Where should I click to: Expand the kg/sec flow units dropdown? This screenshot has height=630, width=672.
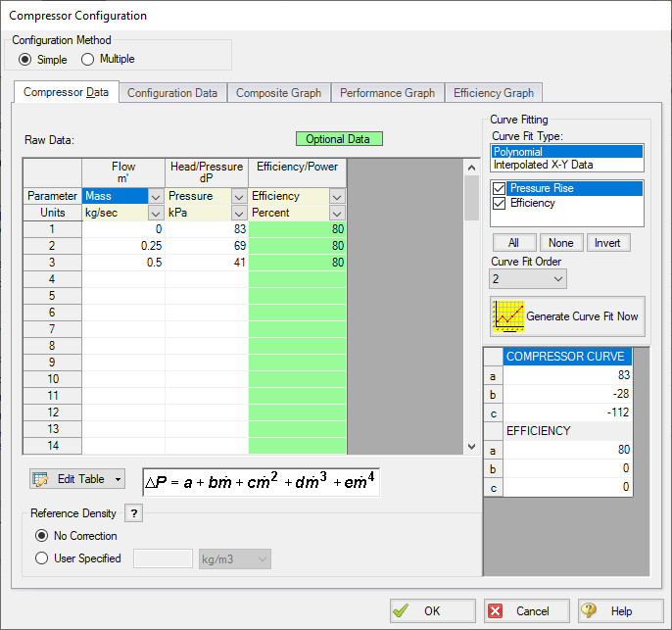pos(154,213)
